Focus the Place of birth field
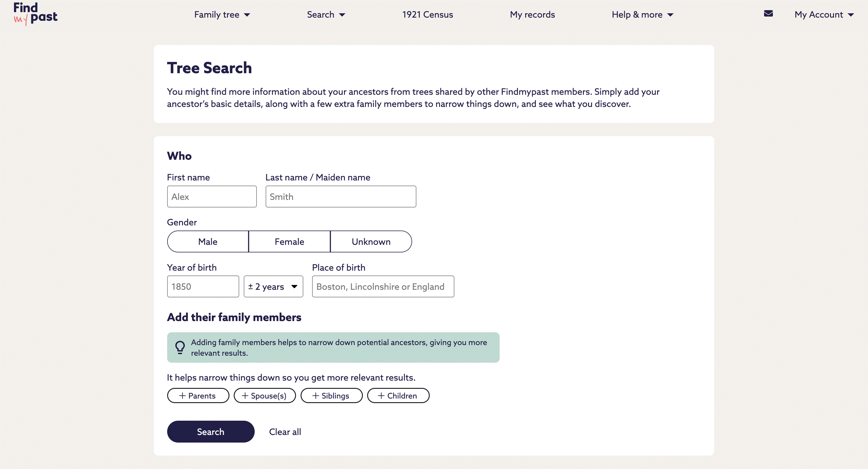868x469 pixels. click(x=383, y=286)
